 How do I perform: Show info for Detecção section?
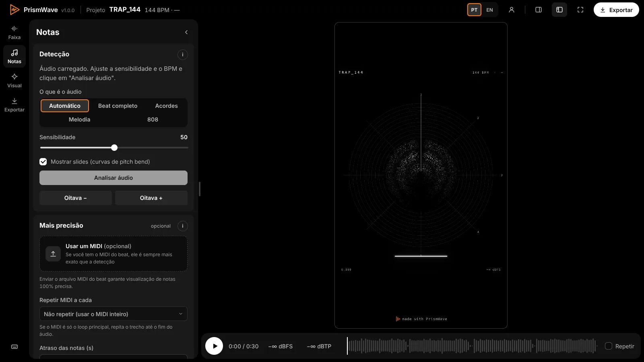coord(182,54)
